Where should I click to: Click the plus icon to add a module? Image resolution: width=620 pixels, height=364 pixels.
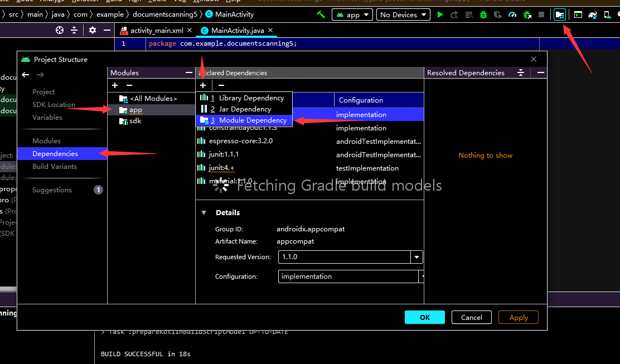coord(115,85)
